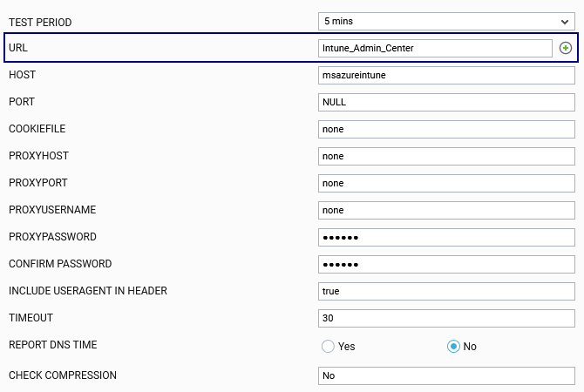This screenshot has height=392, width=584.
Task: Click the CONFIRM PASSWORD field
Action: 446,264
